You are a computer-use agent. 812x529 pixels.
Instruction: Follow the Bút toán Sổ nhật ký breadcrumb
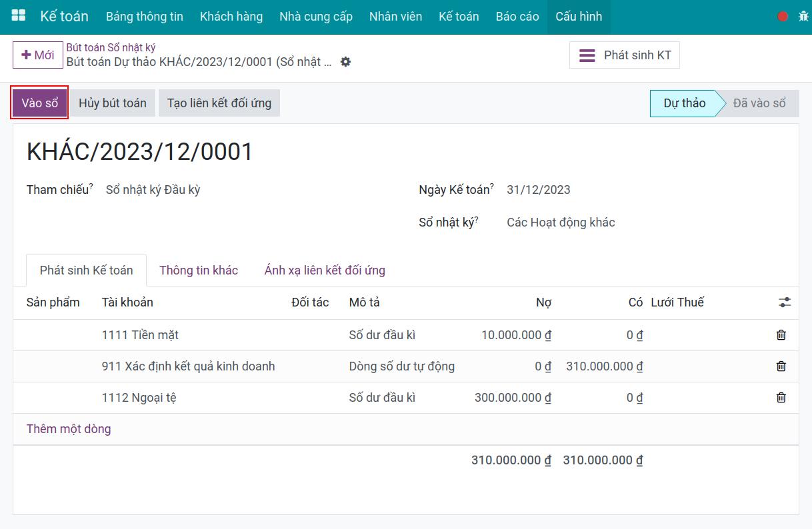click(x=111, y=48)
